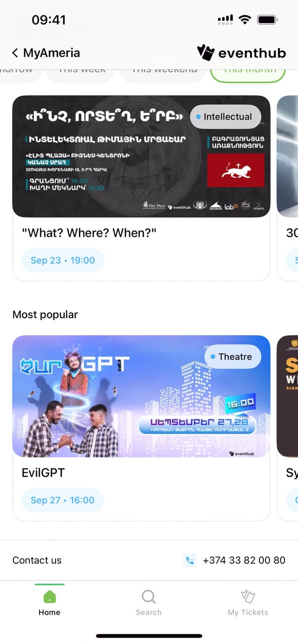
Task: Tap the Sep 27 • 16:00 date chip
Action: (x=63, y=500)
